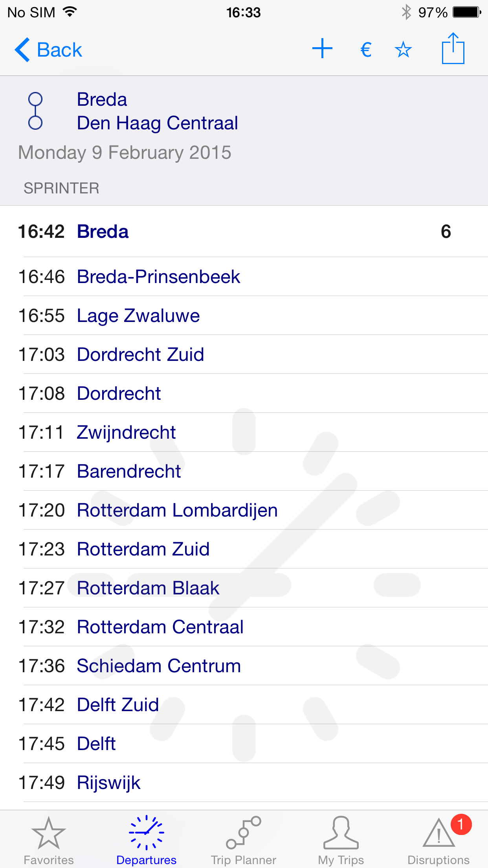Tap the red disruptions notification badge

pos(460,824)
